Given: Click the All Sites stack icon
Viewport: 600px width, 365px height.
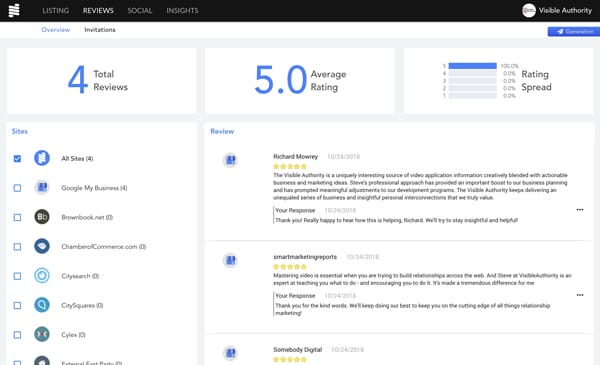Looking at the screenshot, I should coord(42,158).
